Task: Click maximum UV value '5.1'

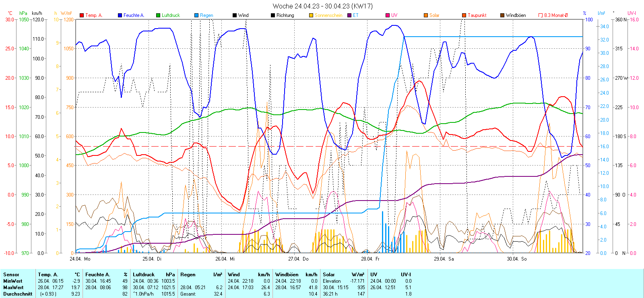Action: [x=408, y=288]
